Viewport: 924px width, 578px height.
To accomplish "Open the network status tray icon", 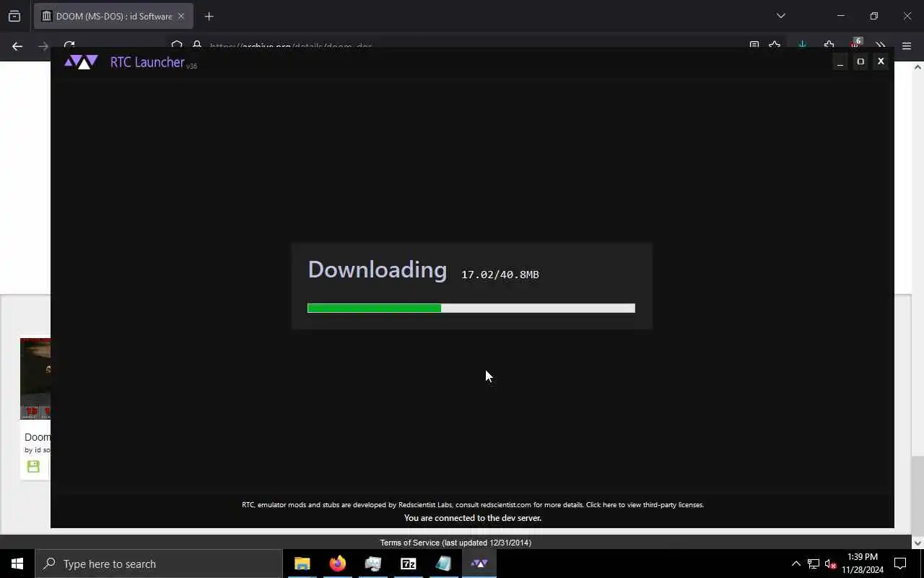I will [x=814, y=564].
